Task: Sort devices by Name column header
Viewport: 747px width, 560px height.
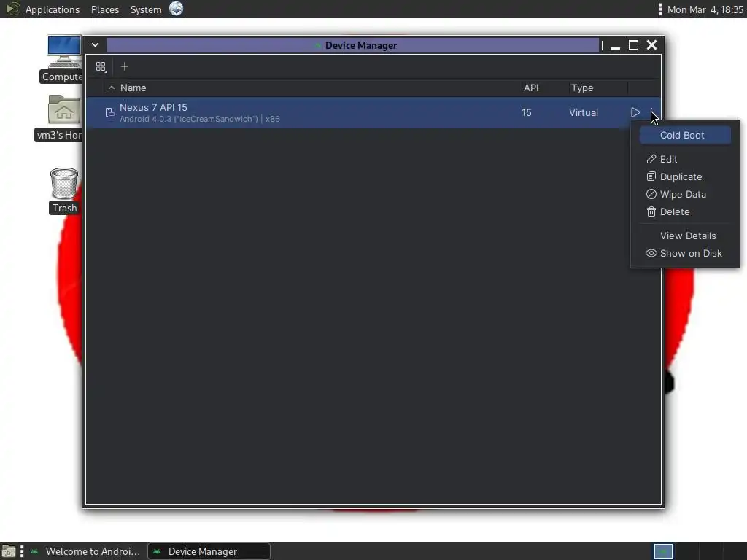Action: [x=133, y=87]
